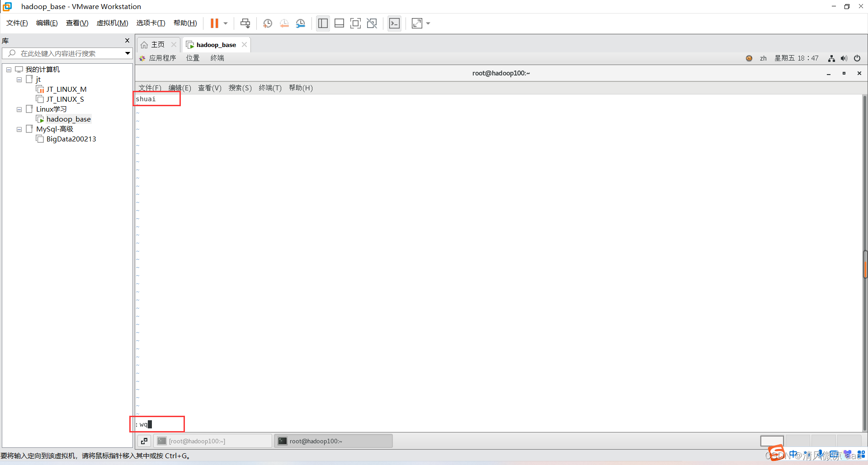Image resolution: width=868 pixels, height=465 pixels.
Task: Take a snapshot of this virtual machine
Action: click(x=268, y=23)
